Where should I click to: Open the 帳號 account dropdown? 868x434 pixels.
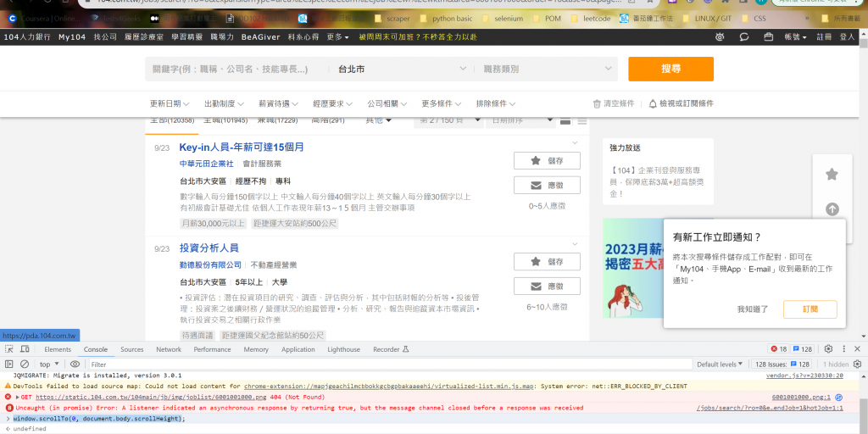click(x=795, y=37)
